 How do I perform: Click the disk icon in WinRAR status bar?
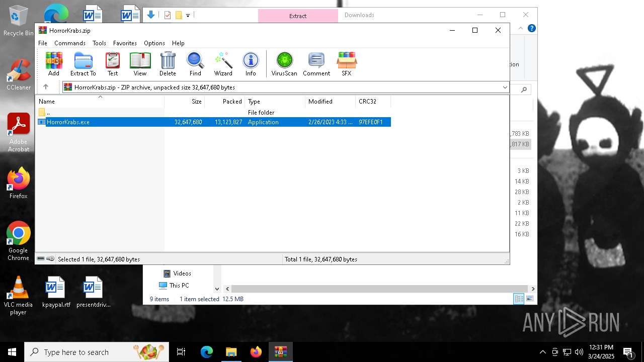point(41,259)
